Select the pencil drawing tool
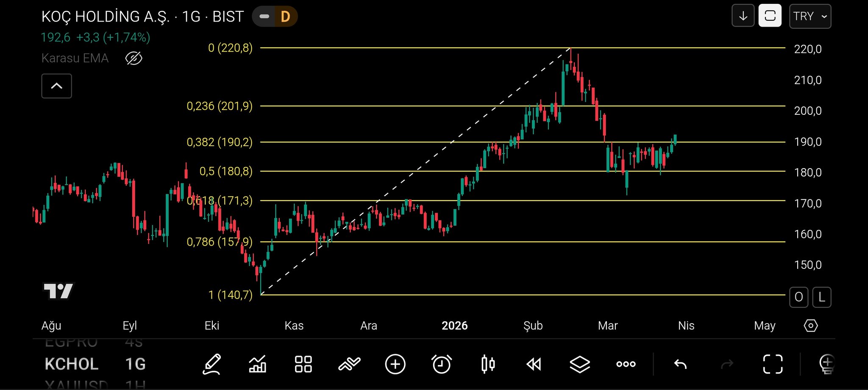868x390 pixels. (x=212, y=364)
